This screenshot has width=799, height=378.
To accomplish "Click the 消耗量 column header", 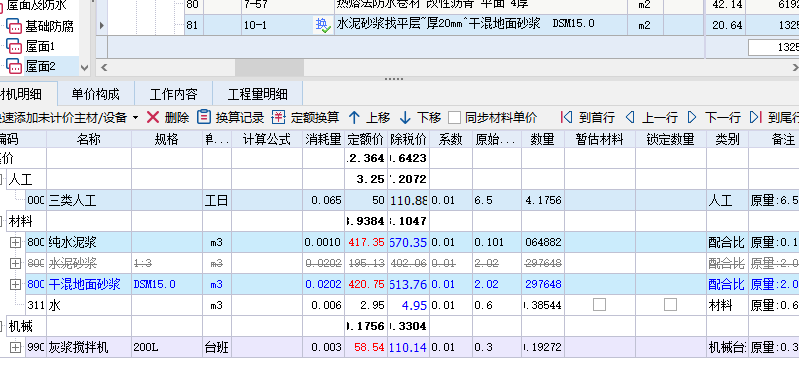I will point(324,139).
